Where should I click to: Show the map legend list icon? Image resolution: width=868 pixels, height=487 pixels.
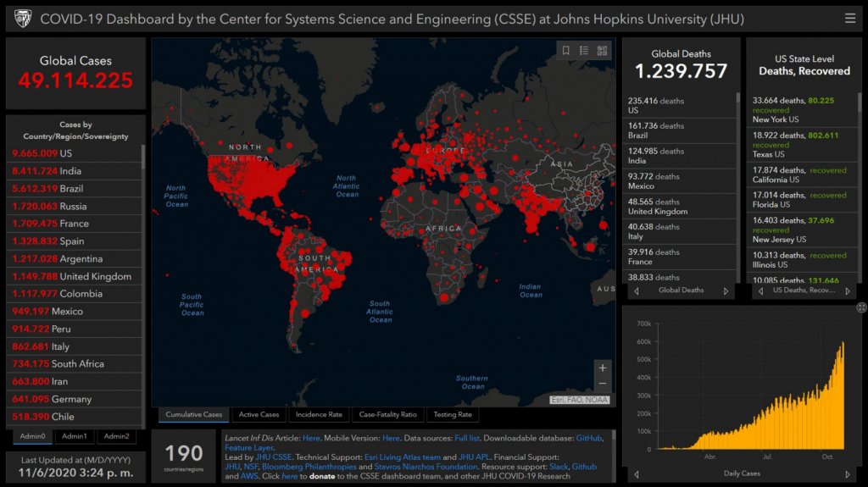click(x=584, y=51)
